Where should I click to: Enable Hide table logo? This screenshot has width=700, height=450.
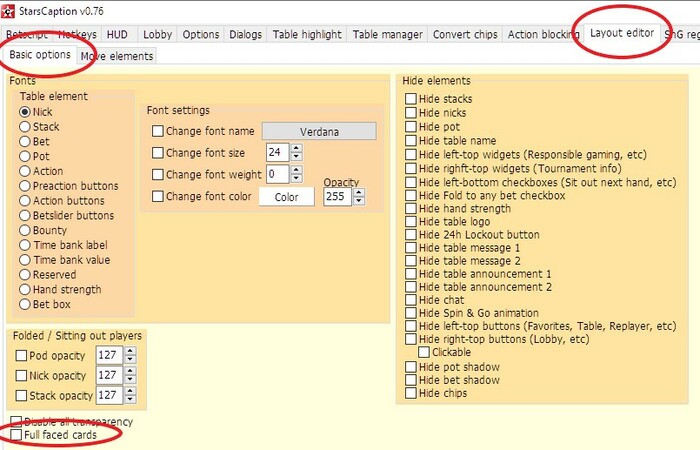coord(411,221)
